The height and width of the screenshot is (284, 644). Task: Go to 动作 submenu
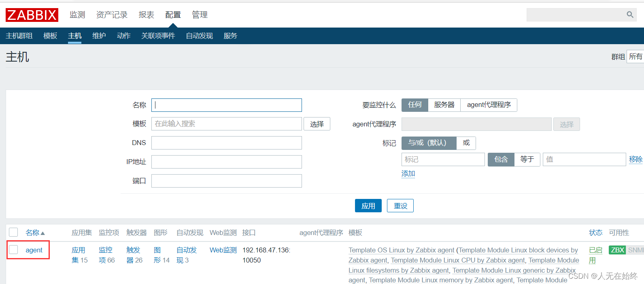[123, 36]
